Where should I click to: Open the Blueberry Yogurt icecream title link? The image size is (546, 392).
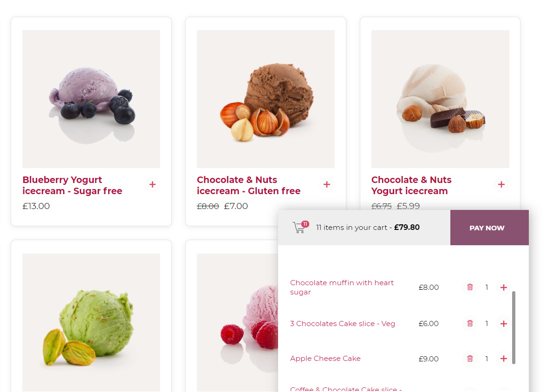pos(72,185)
